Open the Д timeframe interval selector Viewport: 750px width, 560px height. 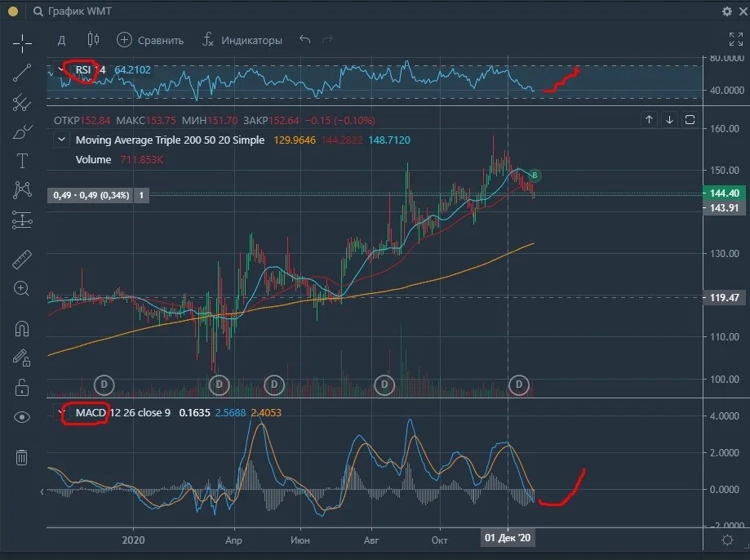[x=62, y=40]
